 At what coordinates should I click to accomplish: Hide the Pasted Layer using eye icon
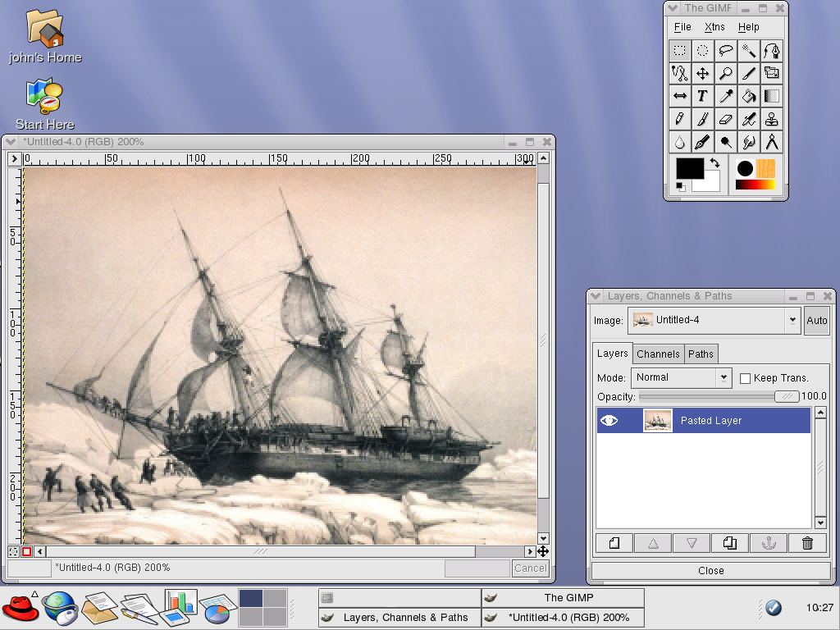click(609, 421)
